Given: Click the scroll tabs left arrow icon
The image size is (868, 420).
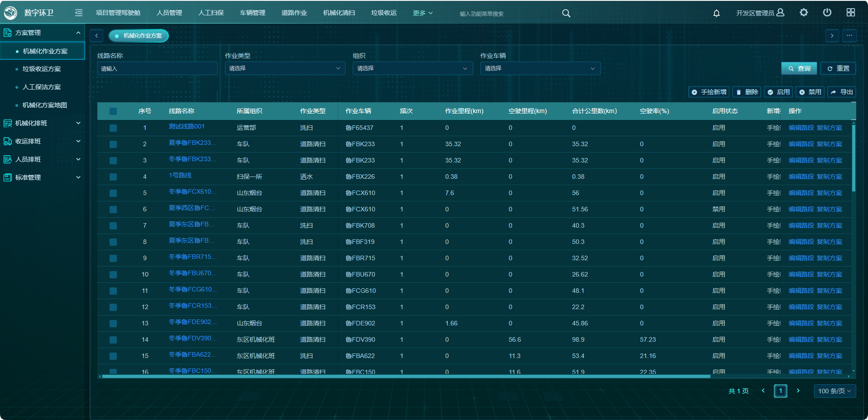Looking at the screenshot, I should (x=96, y=36).
